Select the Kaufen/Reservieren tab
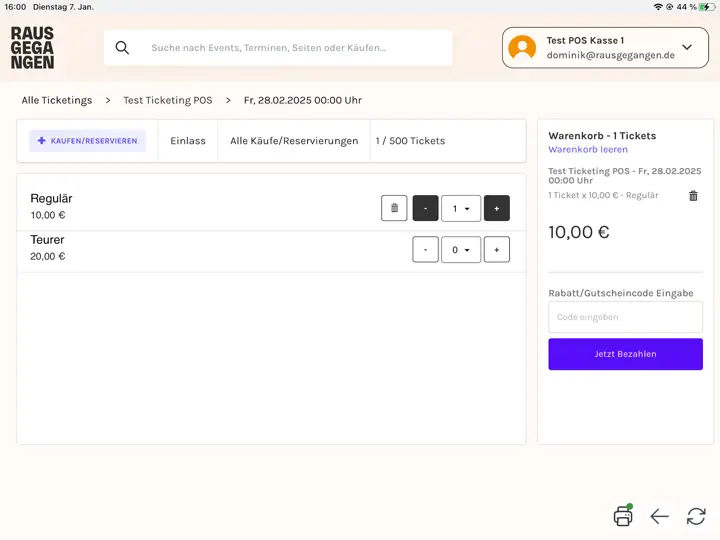This screenshot has width=720, height=540. [x=88, y=141]
